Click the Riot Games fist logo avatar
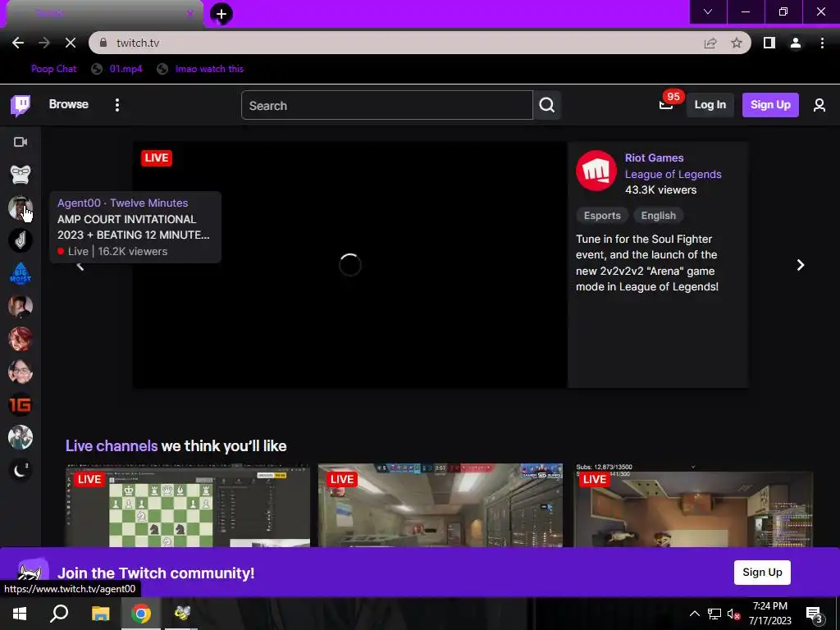The image size is (840, 630). coord(596,171)
